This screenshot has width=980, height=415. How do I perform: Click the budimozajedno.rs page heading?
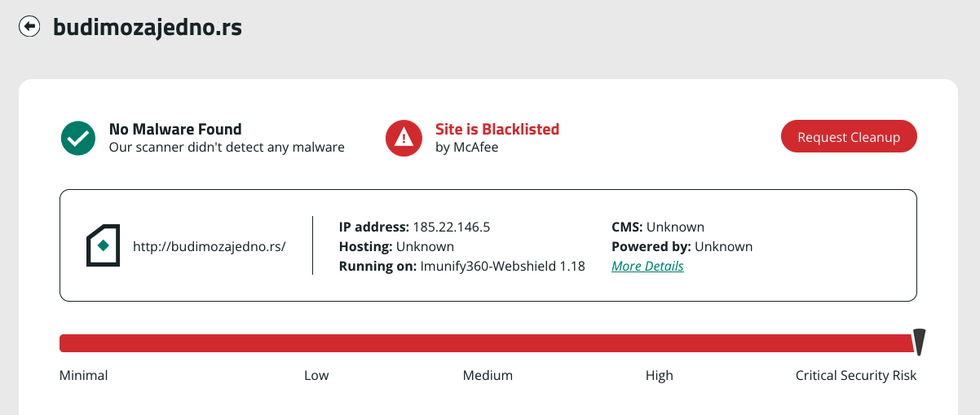(148, 27)
